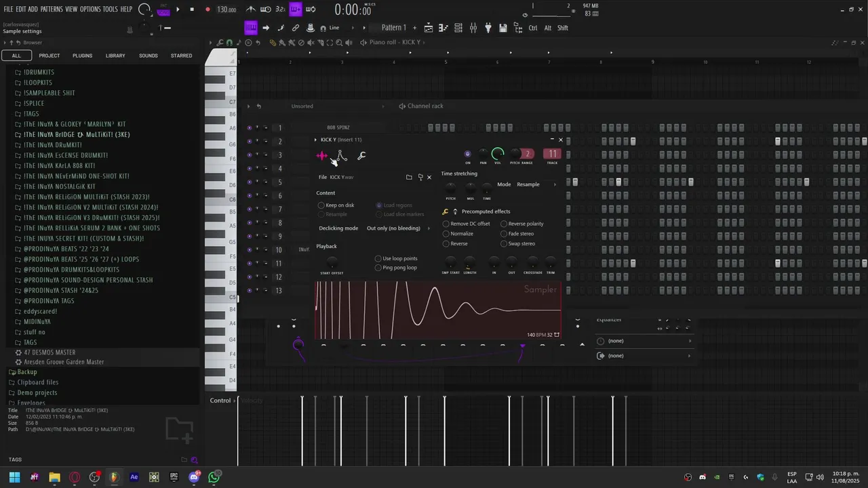Enable Swap stereo option
868x488 pixels.
(518, 243)
